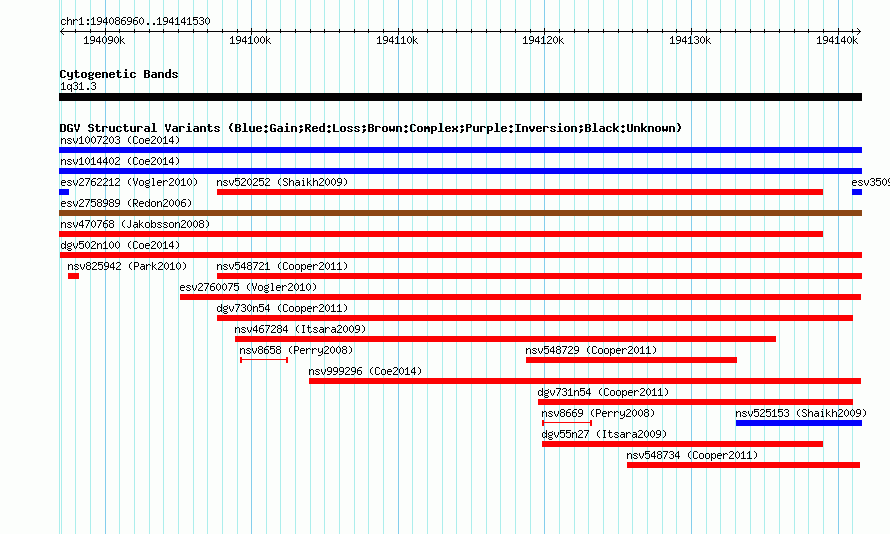The width and height of the screenshot is (890, 534).
Task: Select the brown esv2758989 (Redon2006) complex bar
Action: (460, 213)
